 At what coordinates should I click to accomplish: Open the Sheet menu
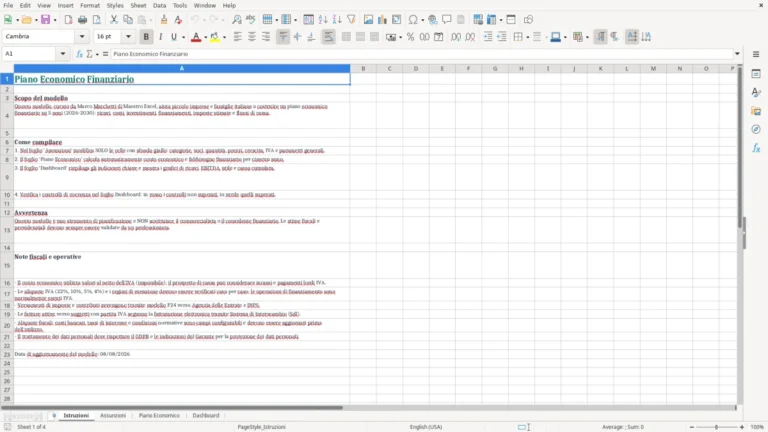point(138,5)
